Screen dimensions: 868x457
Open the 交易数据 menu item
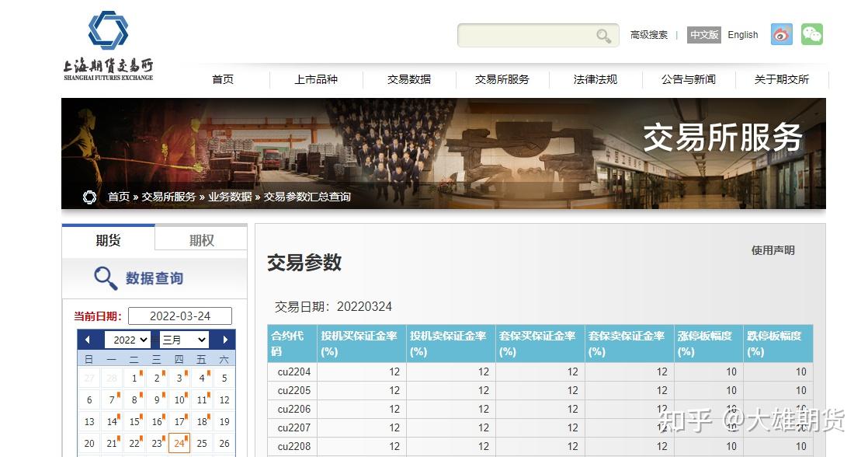coord(409,79)
